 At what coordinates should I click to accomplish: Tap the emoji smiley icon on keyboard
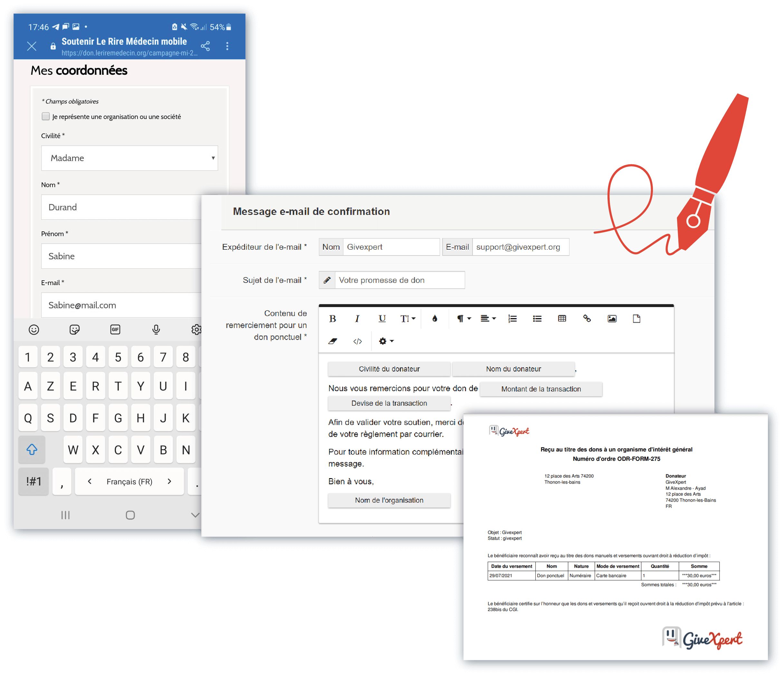point(34,329)
